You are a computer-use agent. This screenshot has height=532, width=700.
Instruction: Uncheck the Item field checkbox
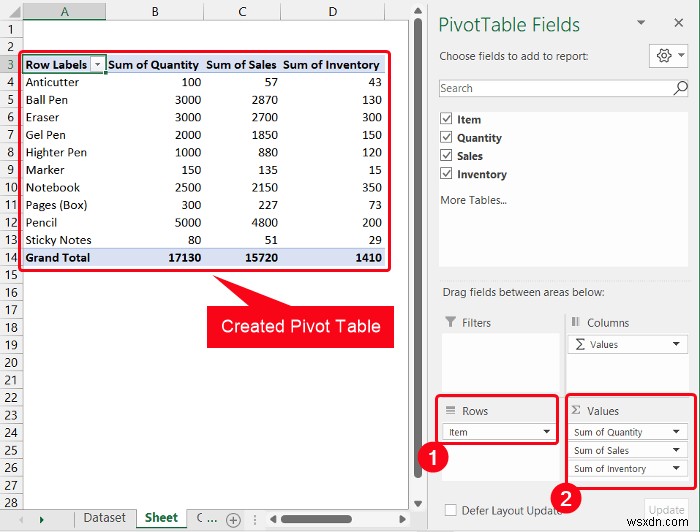click(x=446, y=119)
